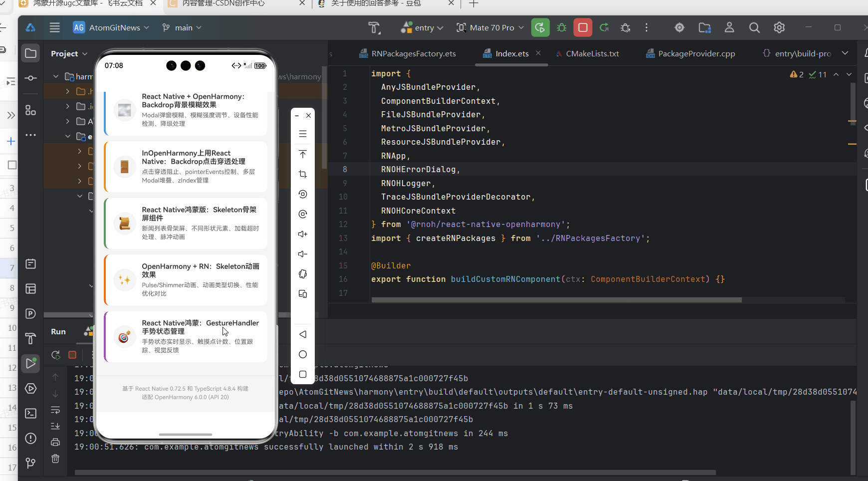The width and height of the screenshot is (868, 481).
Task: Click buildCustomRNComponent function name
Action: pos(506,279)
